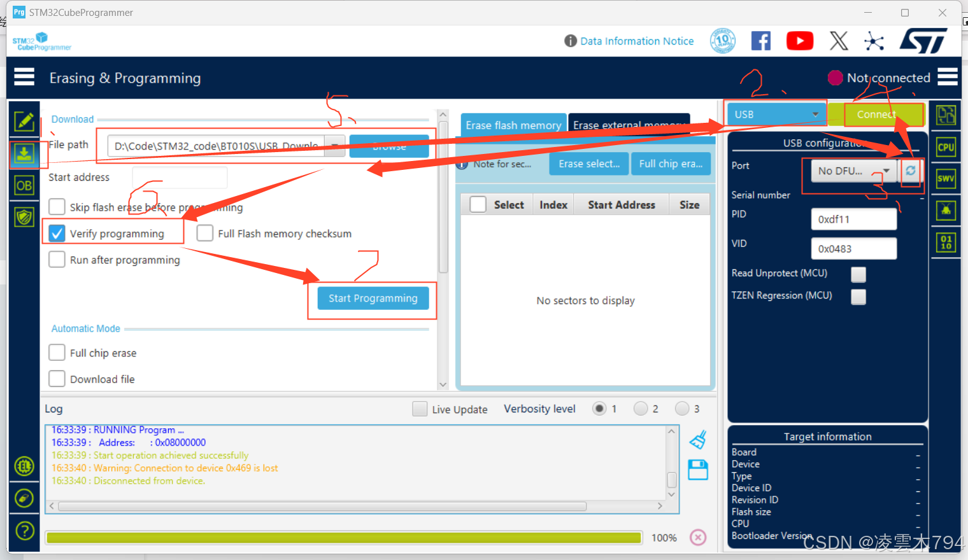Click the Start address input field

(180, 177)
